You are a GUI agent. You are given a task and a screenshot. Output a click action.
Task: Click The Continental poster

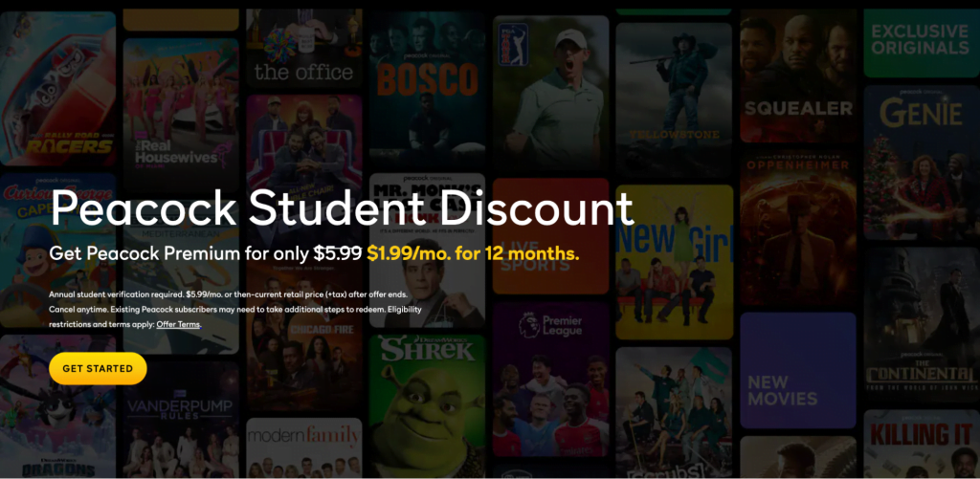[921, 325]
